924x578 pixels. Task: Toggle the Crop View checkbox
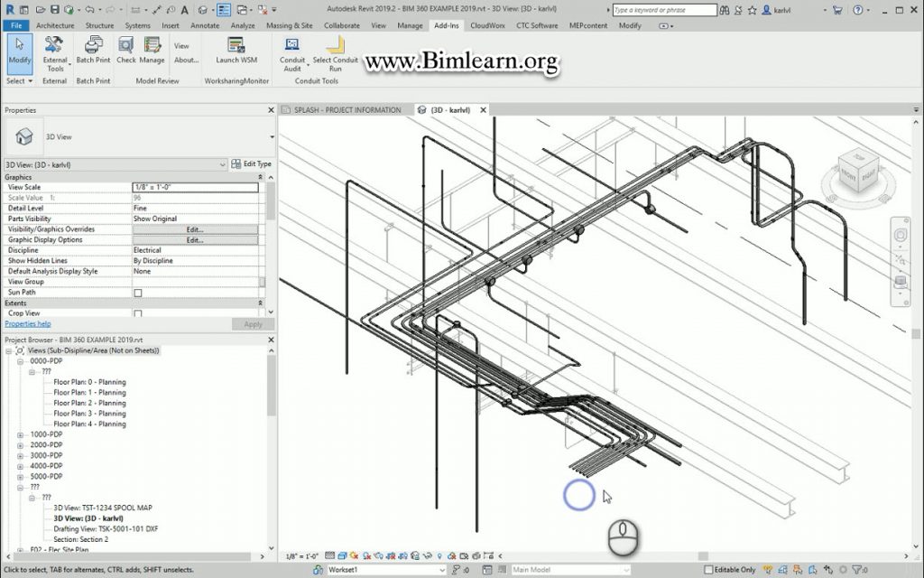[138, 313]
